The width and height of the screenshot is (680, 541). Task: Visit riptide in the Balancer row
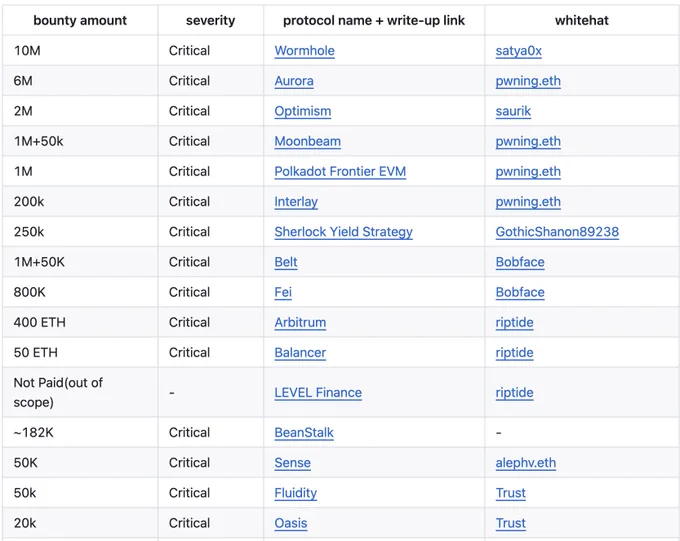click(514, 353)
